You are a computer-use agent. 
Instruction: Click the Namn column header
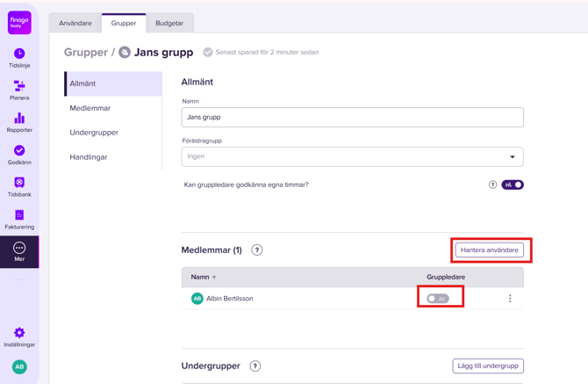click(x=200, y=277)
